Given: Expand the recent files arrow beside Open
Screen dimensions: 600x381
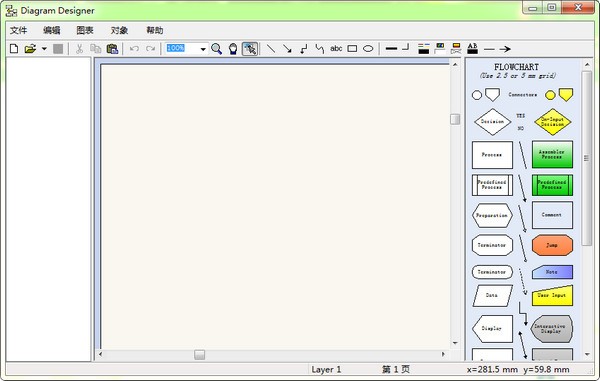Looking at the screenshot, I should tap(44, 49).
